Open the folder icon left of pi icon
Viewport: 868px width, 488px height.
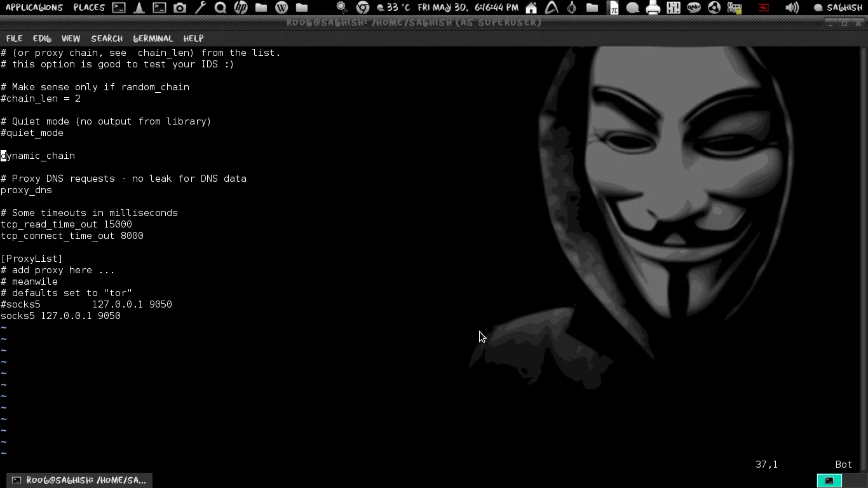coord(592,8)
